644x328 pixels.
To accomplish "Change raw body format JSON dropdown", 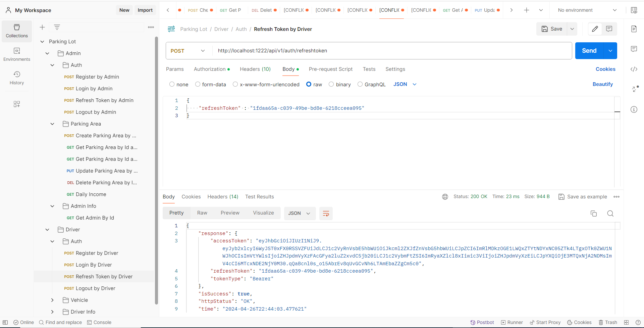I will (405, 84).
